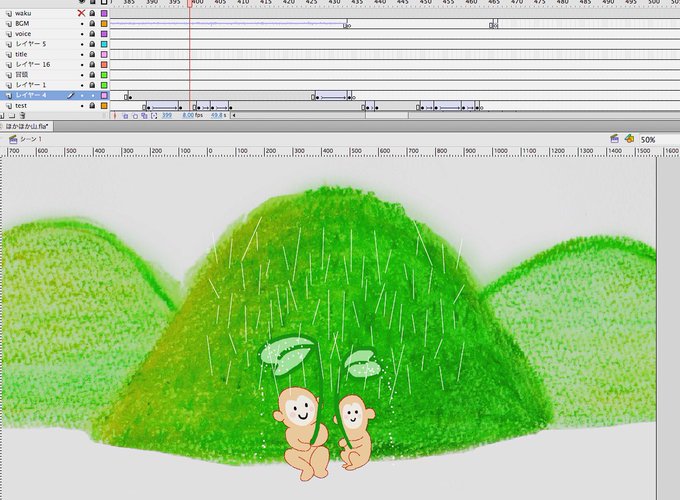Click the red-orange outline swatch of レイヤー 16
Image resolution: width=680 pixels, height=500 pixels.
104,65
